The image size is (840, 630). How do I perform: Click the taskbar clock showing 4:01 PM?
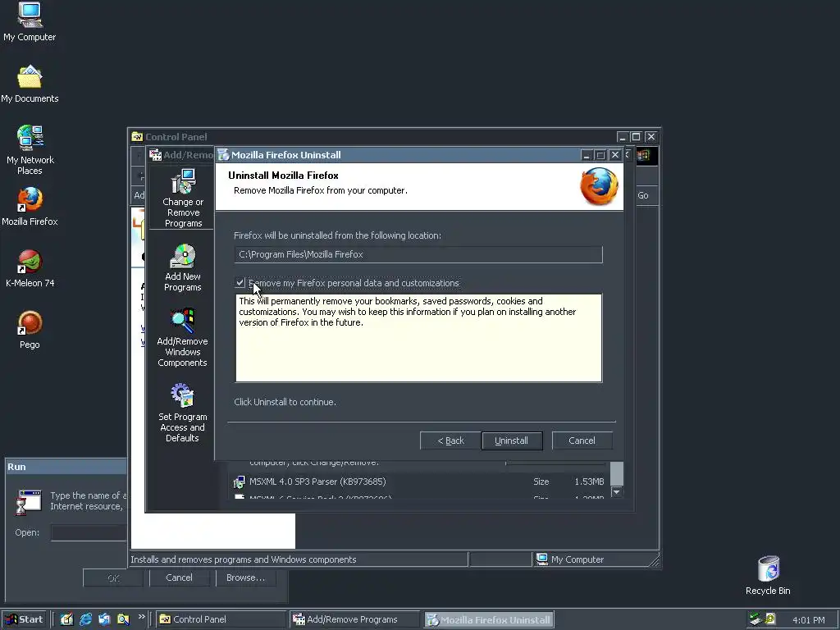tap(808, 620)
